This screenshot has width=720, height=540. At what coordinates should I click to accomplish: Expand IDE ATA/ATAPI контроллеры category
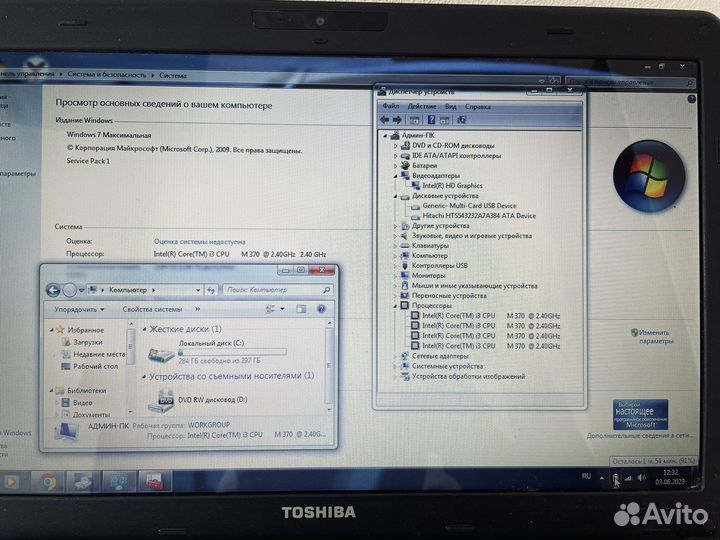pos(395,156)
